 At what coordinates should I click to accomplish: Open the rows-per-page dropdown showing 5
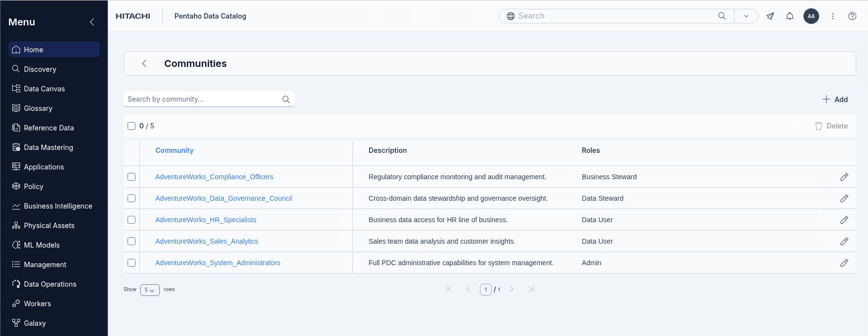click(x=150, y=290)
